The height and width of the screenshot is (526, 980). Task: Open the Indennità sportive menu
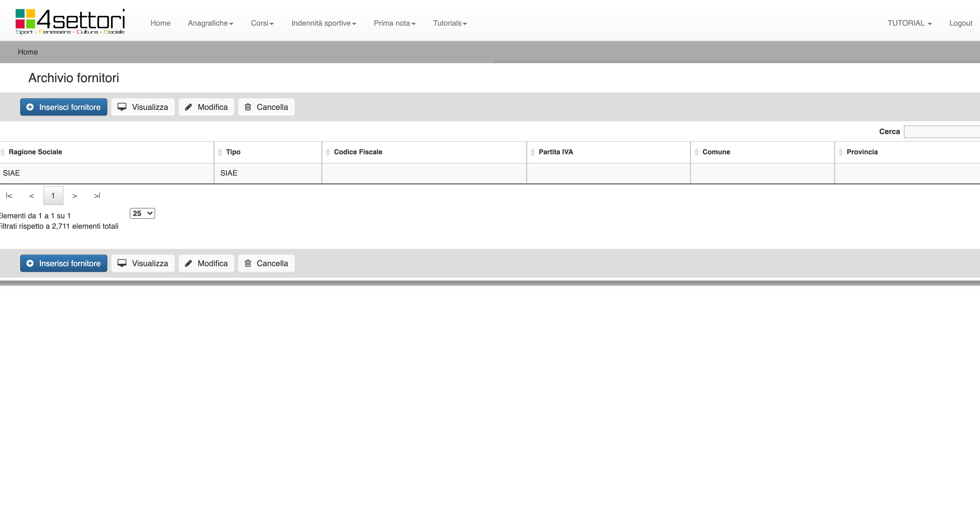(324, 23)
